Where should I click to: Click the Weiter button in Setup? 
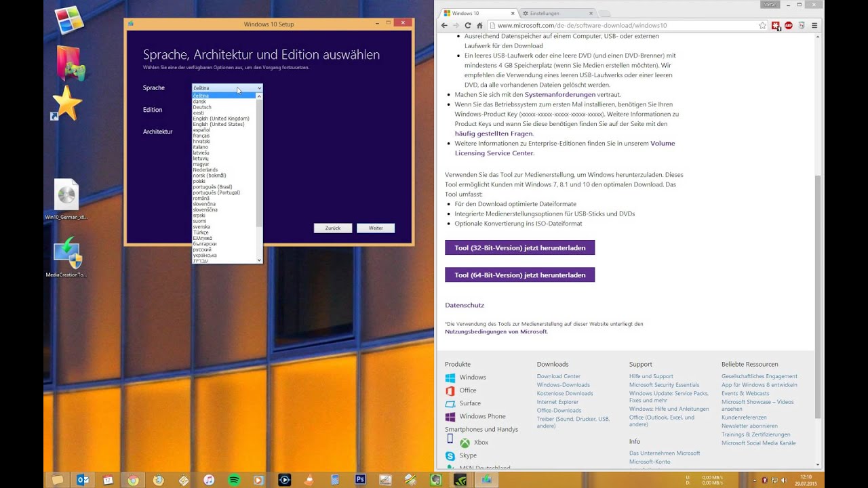(376, 228)
